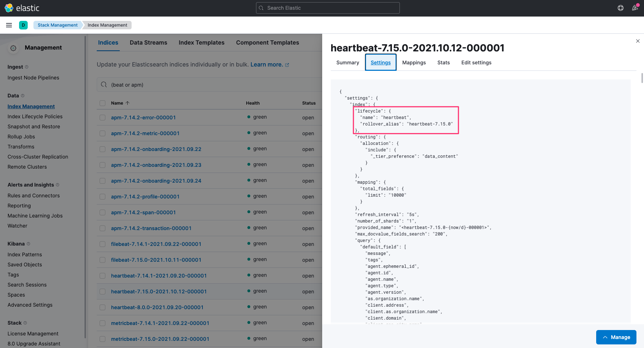Open the help menu icon in the header
This screenshot has height=348, width=644.
click(x=621, y=8)
